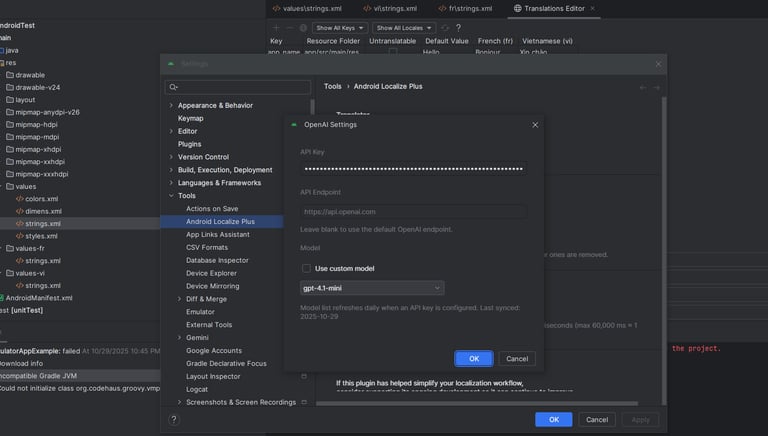The width and height of the screenshot is (768, 436).
Task: Open Layout Inspector settings
Action: click(x=213, y=376)
